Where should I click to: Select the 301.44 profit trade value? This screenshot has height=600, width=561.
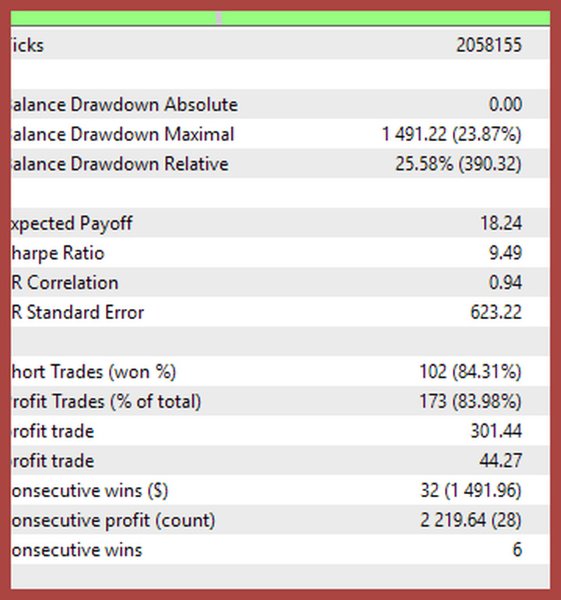pyautogui.click(x=496, y=431)
